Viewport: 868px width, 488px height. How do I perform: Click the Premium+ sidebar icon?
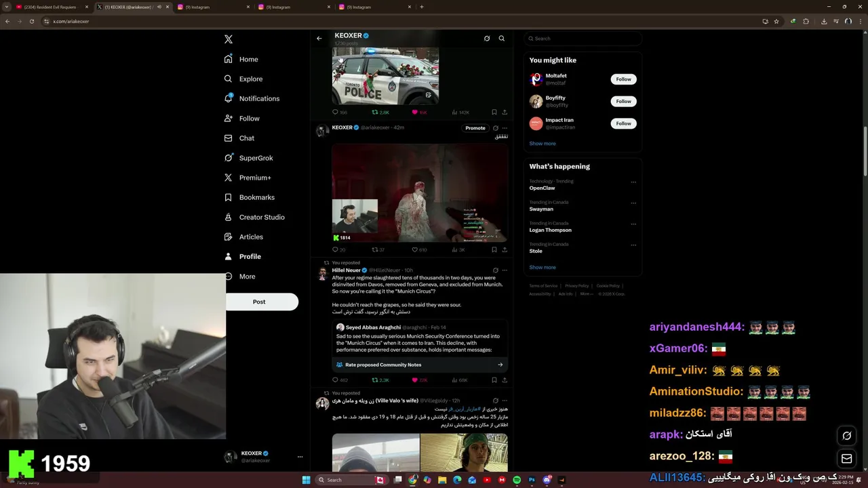pos(229,178)
